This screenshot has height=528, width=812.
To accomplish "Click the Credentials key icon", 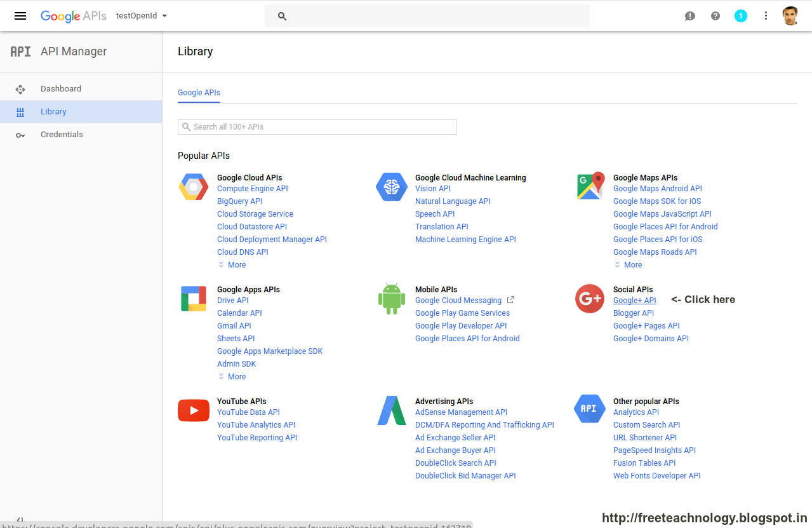I will coord(20,135).
